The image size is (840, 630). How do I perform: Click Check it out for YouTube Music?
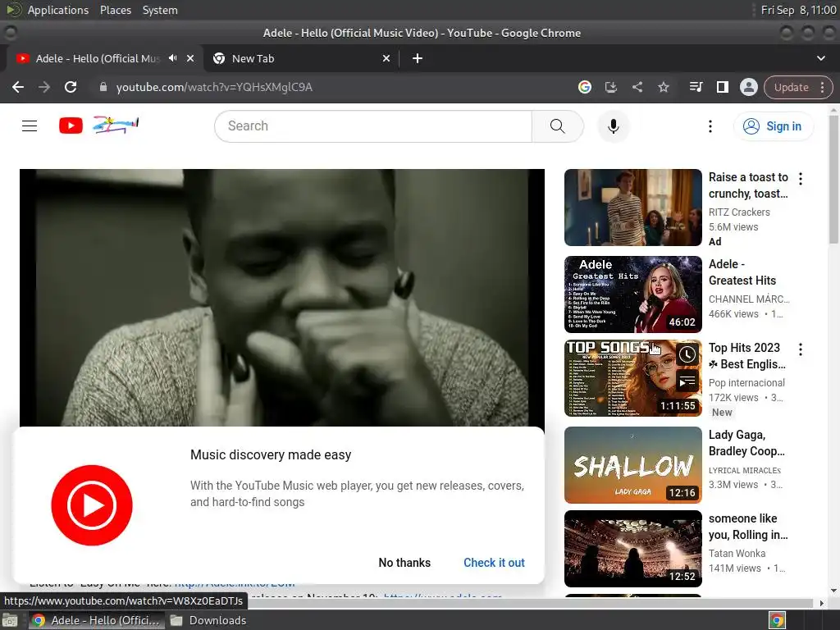[x=494, y=563]
